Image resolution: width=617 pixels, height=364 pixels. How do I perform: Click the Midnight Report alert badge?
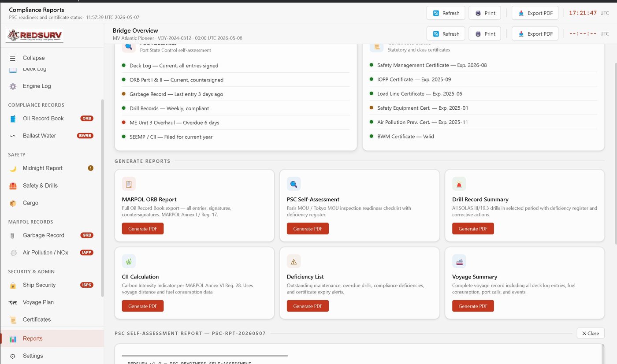pos(91,168)
